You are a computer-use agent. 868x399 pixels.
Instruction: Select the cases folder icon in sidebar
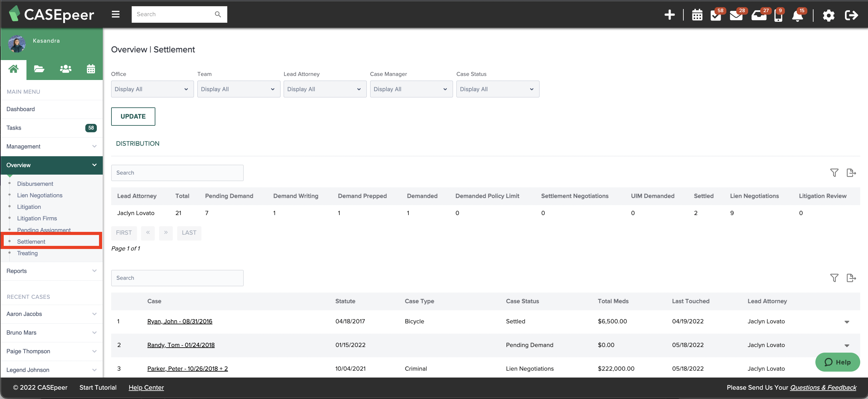(x=39, y=69)
